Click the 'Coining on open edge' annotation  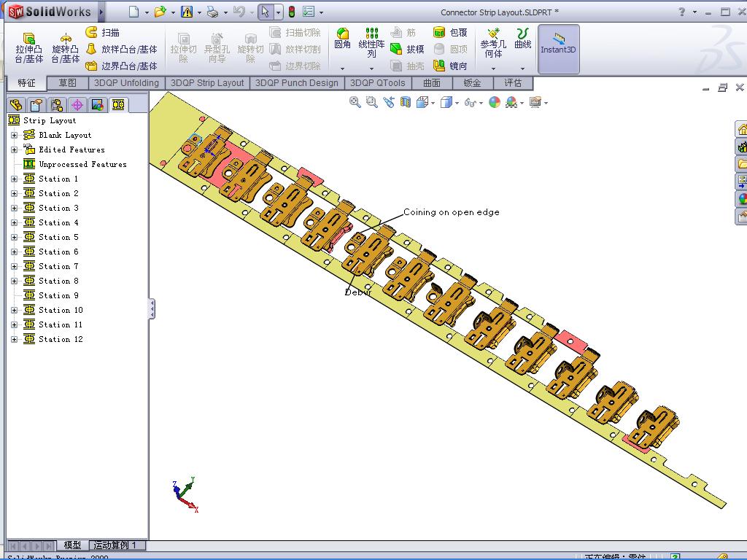click(451, 212)
